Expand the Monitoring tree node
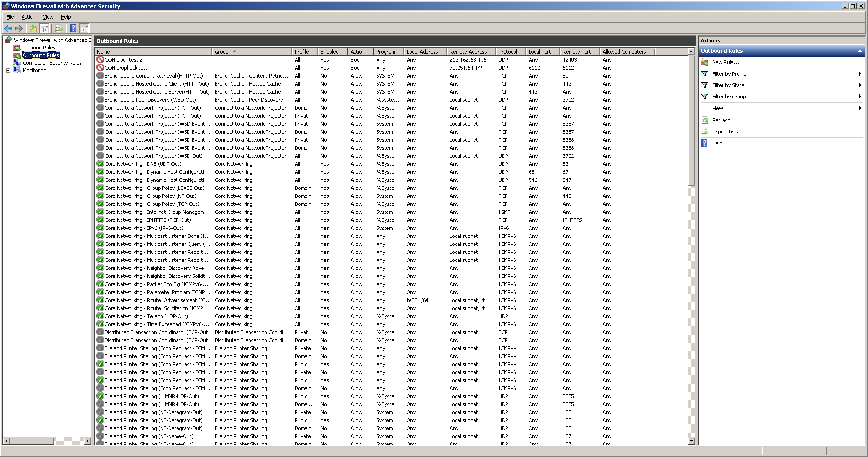868x457 pixels. [x=8, y=70]
